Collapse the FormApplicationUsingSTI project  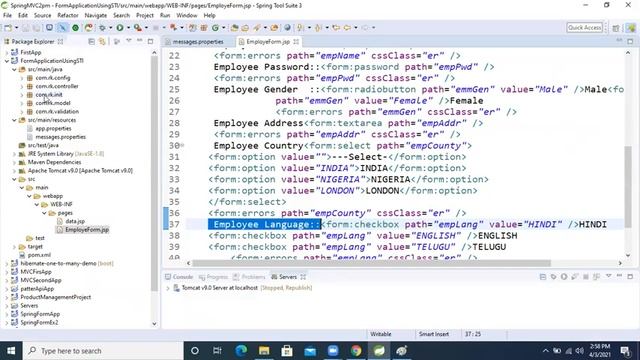7,61
